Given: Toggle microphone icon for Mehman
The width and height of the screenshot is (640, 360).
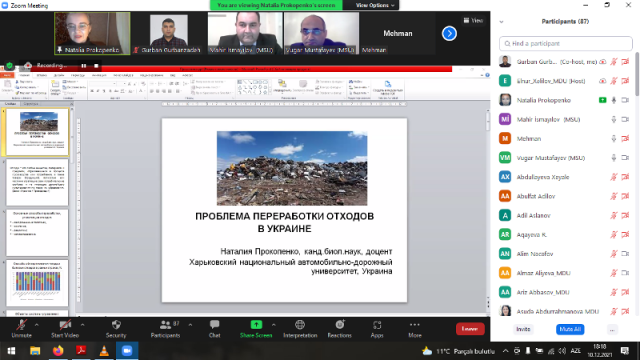Looking at the screenshot, I should [x=614, y=138].
